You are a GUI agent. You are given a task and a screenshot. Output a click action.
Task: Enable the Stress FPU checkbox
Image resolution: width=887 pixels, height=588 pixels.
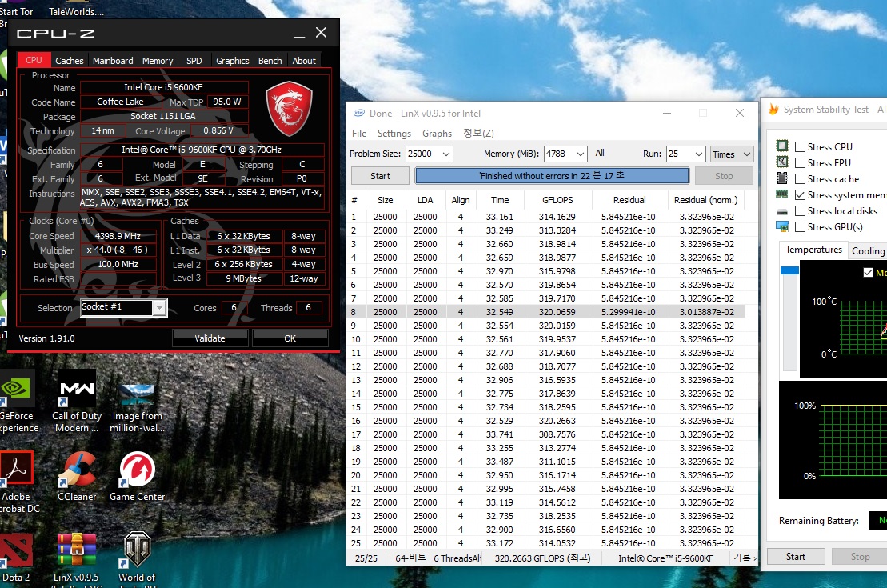pos(800,162)
